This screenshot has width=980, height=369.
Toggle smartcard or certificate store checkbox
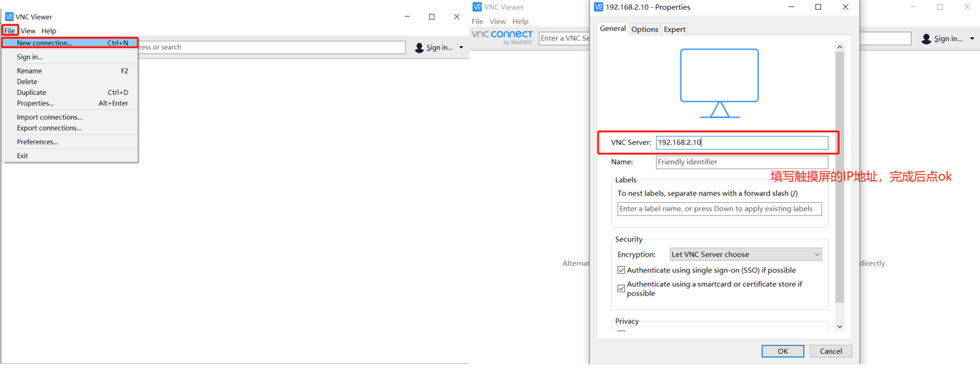point(621,288)
